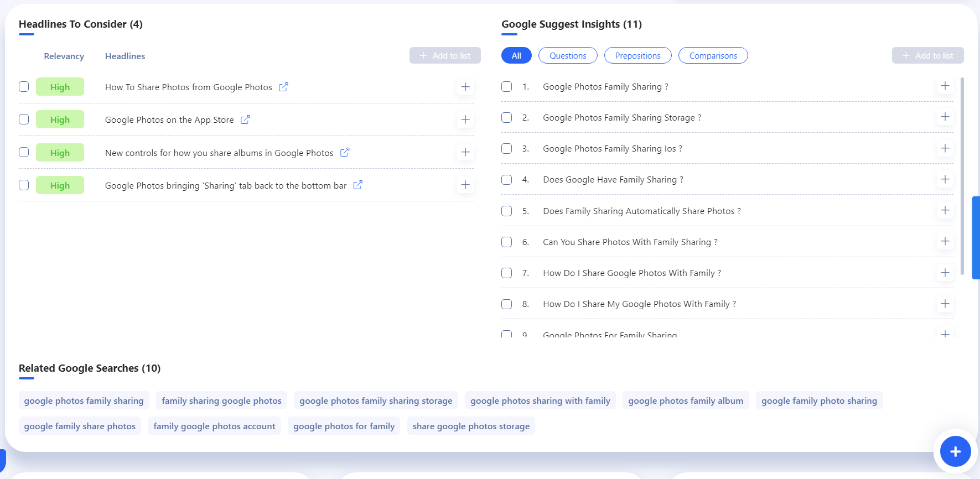
Task: Select 'google photos family sharing' related search tag
Action: [x=84, y=400]
